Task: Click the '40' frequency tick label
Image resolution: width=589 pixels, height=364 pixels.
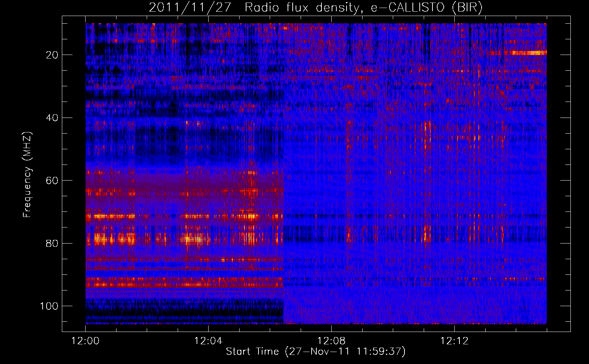Action: [x=52, y=118]
